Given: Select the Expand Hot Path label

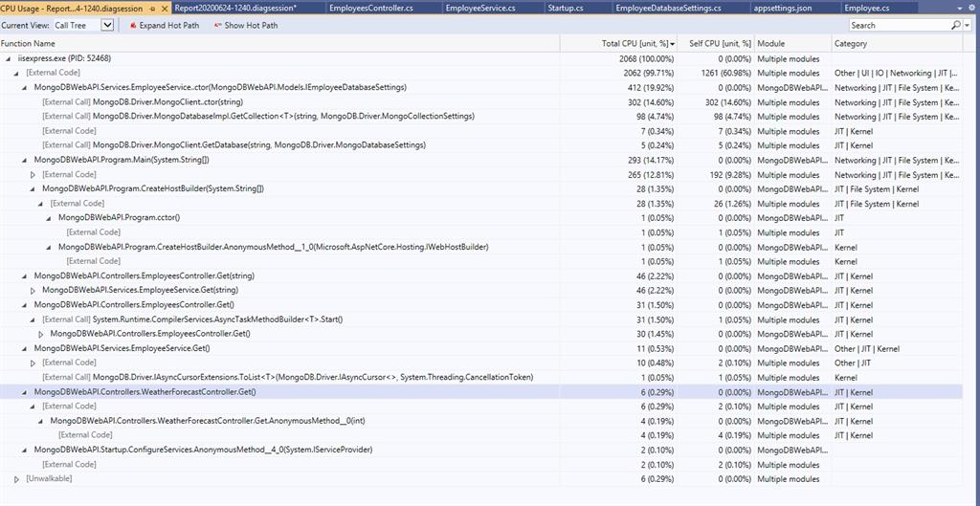Looking at the screenshot, I should click(168, 26).
